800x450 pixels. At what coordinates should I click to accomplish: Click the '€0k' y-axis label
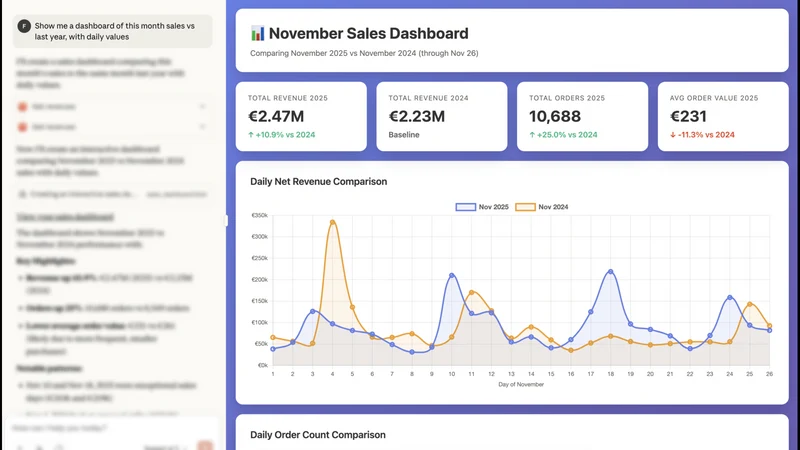263,365
